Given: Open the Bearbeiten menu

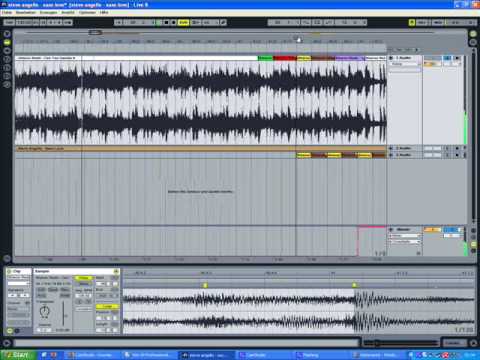Looking at the screenshot, I should click(x=26, y=12).
